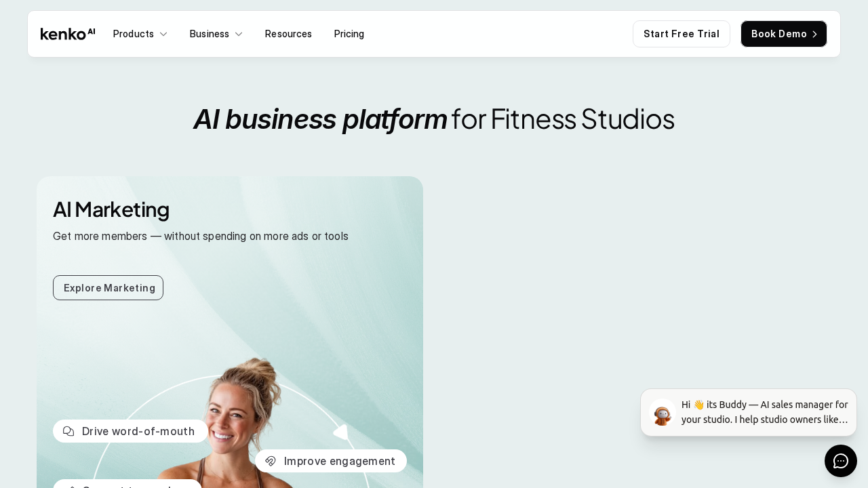Click the kenko AI logo

tap(68, 34)
